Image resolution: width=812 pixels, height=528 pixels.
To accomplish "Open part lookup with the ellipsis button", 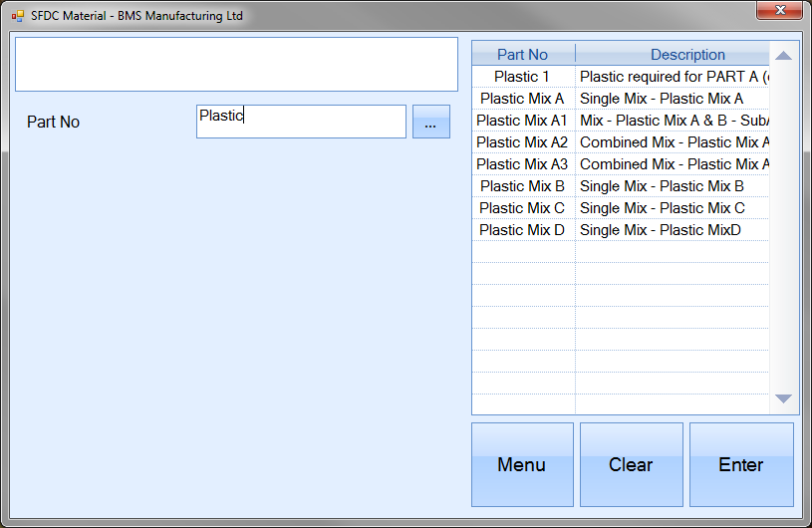I will click(430, 123).
